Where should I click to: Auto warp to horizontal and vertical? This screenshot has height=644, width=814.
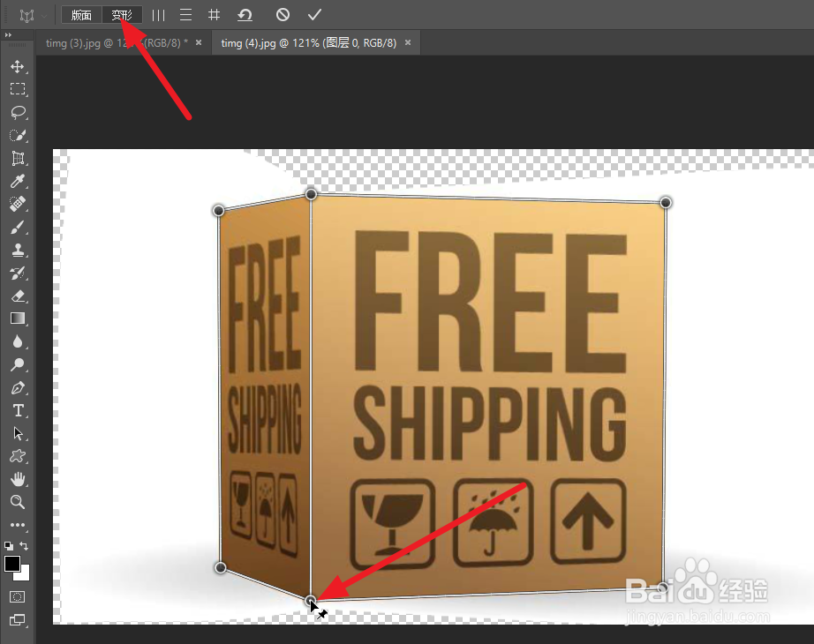coord(214,15)
